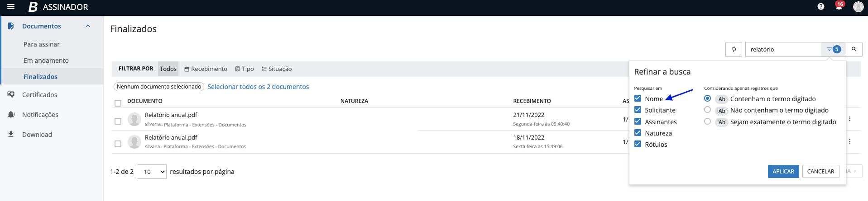Image resolution: width=868 pixels, height=201 pixels.
Task: Open the user profile avatar
Action: (x=858, y=7)
